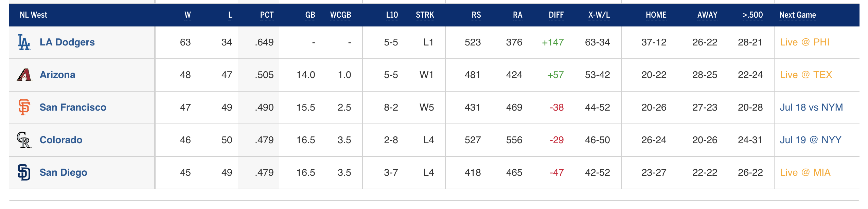868x209 pixels.
Task: Click the Colorado Rockies logo
Action: click(24, 140)
